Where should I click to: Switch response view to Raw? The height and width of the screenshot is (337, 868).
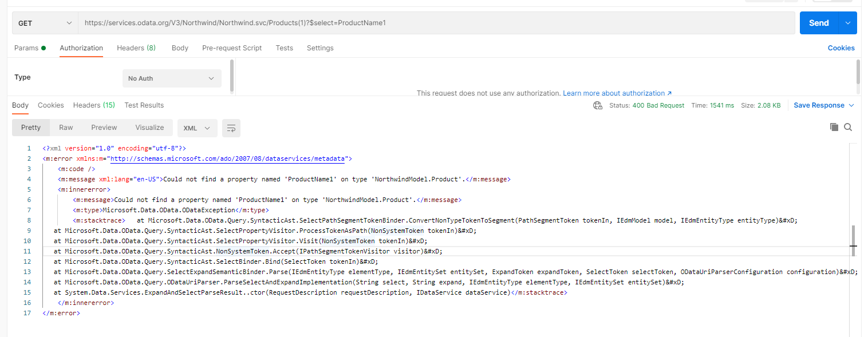pos(66,128)
